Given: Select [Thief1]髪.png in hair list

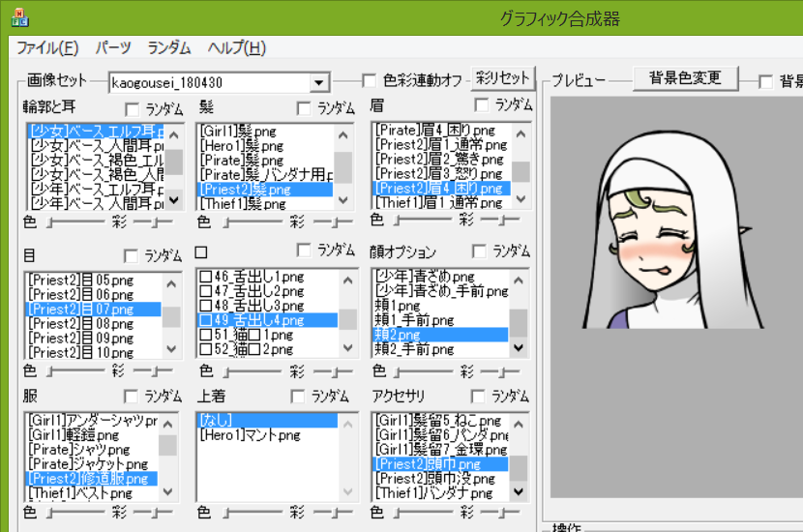Looking at the screenshot, I should [266, 204].
